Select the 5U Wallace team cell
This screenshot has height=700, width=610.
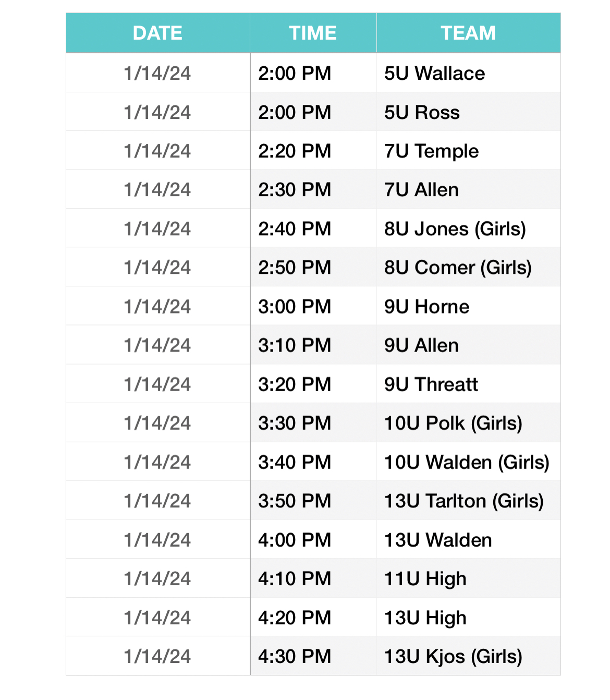(x=468, y=73)
